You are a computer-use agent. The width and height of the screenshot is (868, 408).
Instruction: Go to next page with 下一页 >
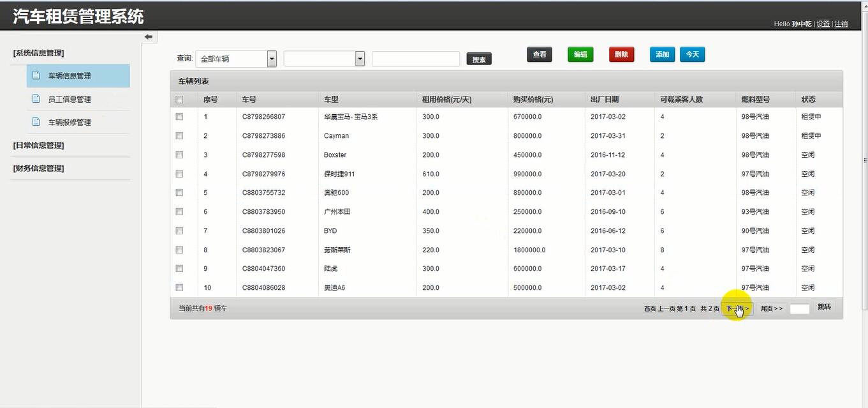tap(738, 308)
